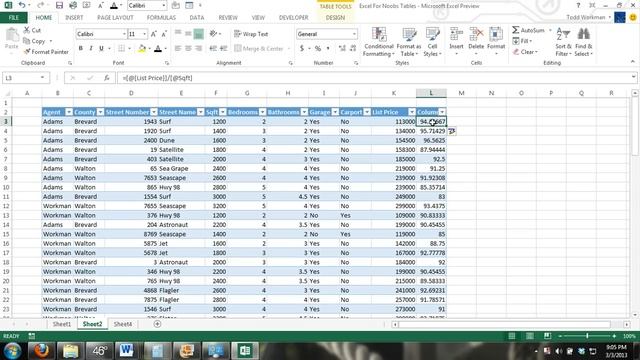Click the Orientation text rotate icon
Screen dimensions: 640x360
pyautogui.click(x=213, y=34)
